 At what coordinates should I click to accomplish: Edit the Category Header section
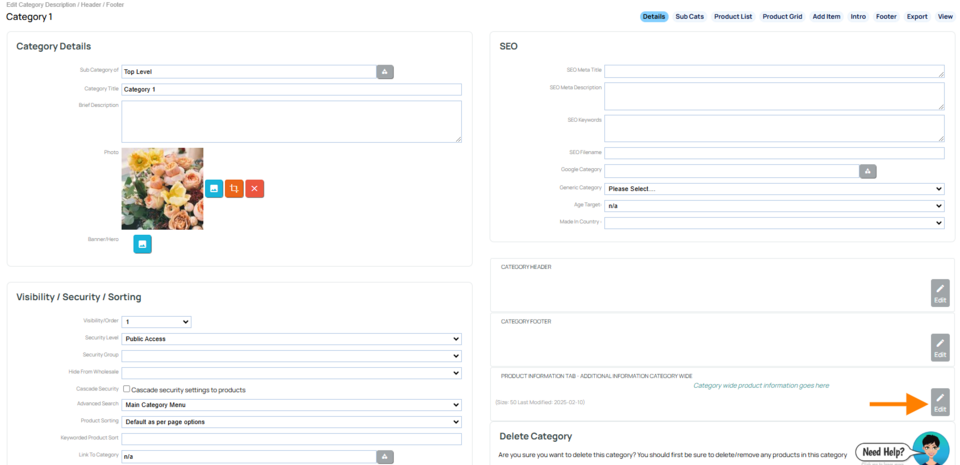(x=940, y=293)
